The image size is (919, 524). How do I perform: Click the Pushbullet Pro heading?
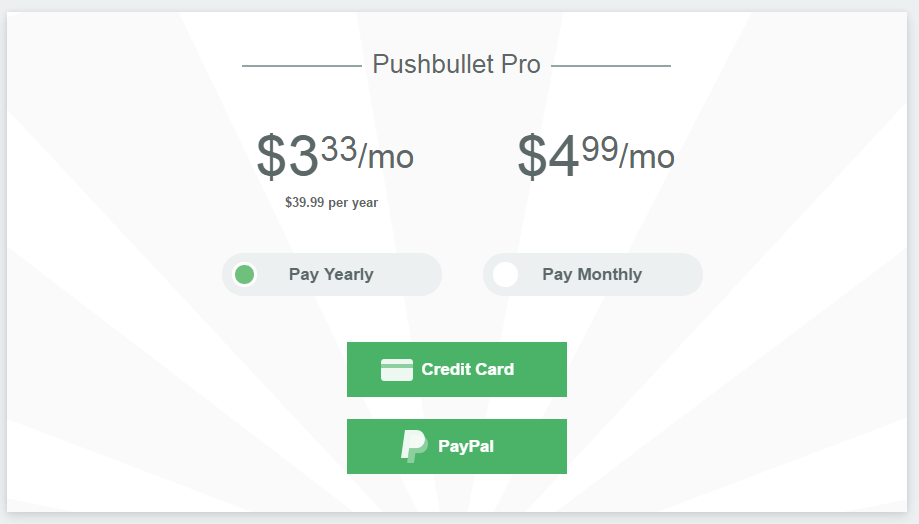pos(456,64)
